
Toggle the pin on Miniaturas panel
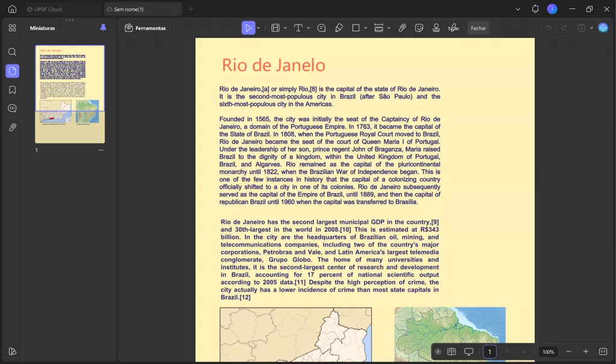pos(103,28)
